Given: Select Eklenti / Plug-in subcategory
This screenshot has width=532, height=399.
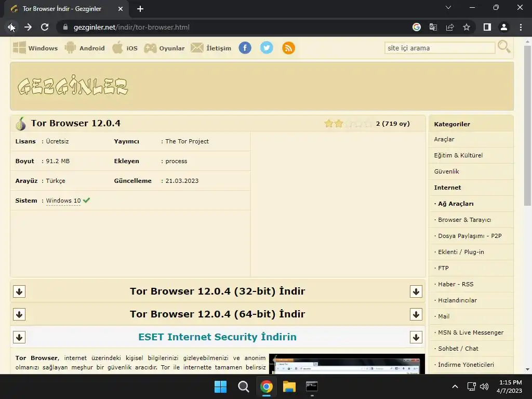Looking at the screenshot, I should pos(461,252).
